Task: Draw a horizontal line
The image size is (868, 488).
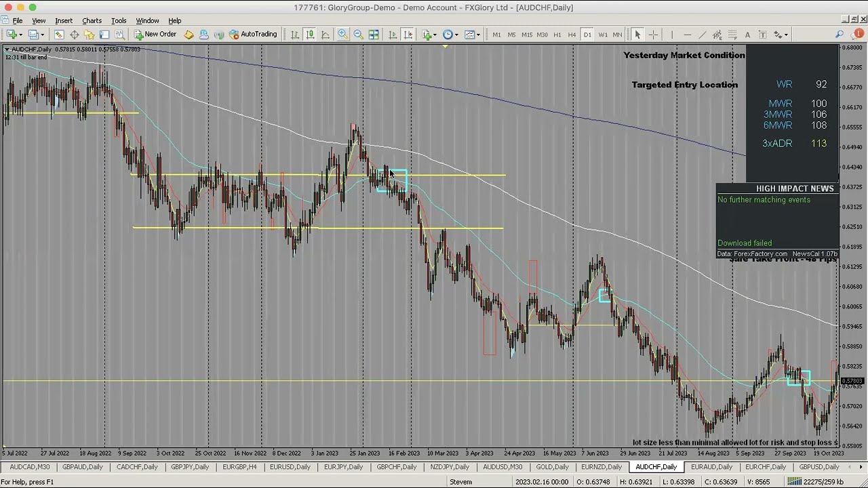Action: (687, 35)
